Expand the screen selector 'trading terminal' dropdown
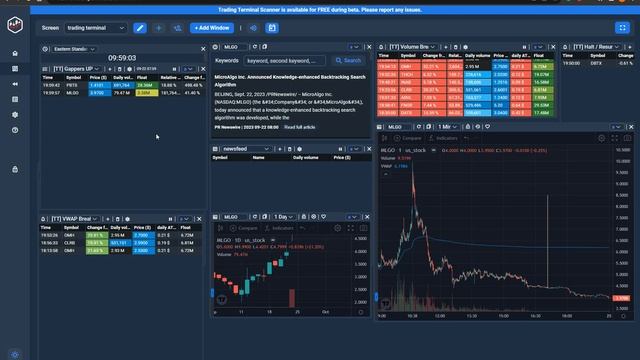This screenshot has width=640, height=360. pos(96,28)
